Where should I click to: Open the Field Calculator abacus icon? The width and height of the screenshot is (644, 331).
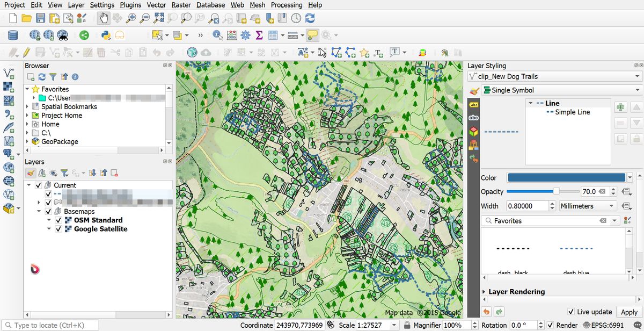pyautogui.click(x=232, y=35)
